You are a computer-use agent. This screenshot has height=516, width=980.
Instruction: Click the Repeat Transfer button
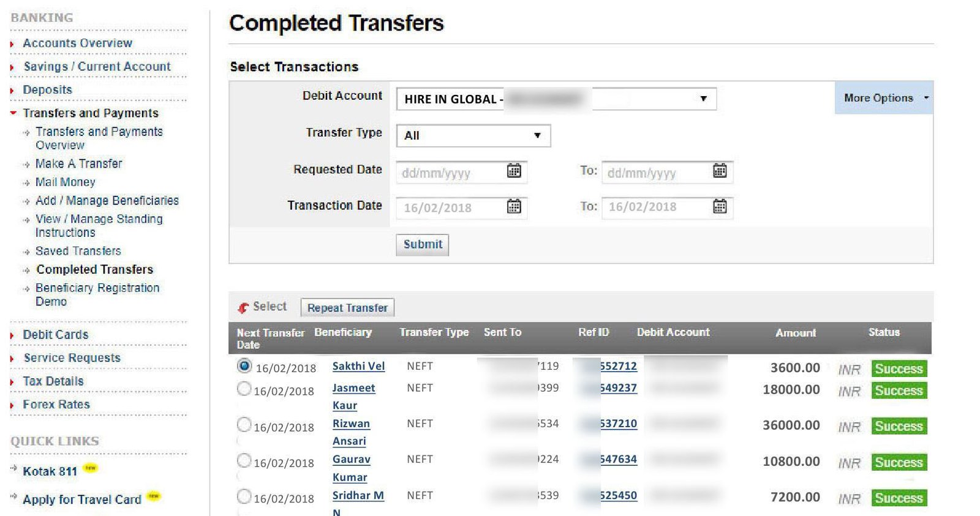[x=347, y=308]
